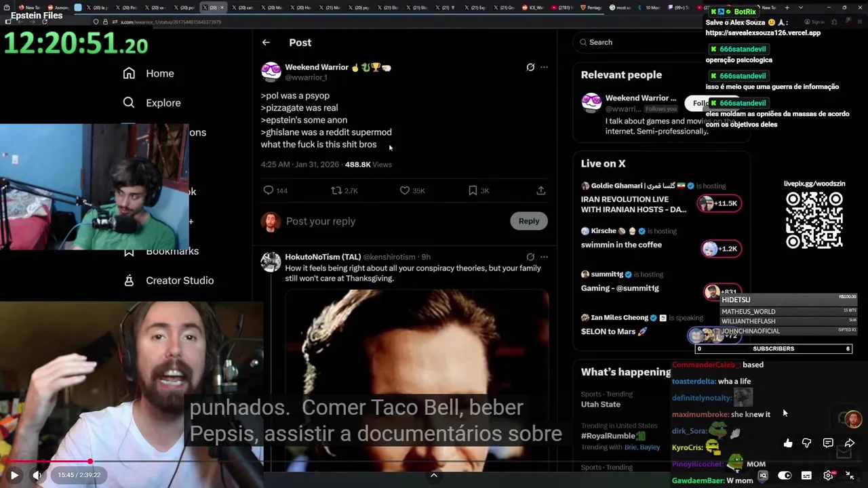Click the 15:45 / 2:39:22 time display
The width and height of the screenshot is (868, 488).
(x=79, y=475)
